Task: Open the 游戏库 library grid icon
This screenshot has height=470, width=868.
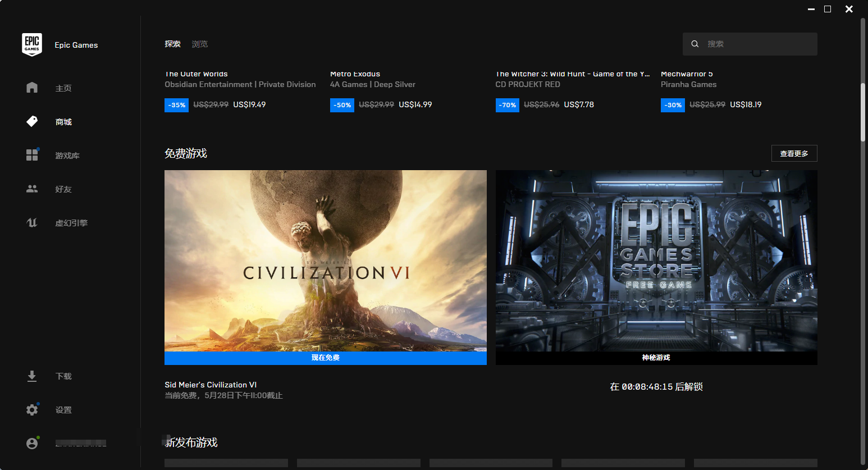Action: pyautogui.click(x=32, y=155)
